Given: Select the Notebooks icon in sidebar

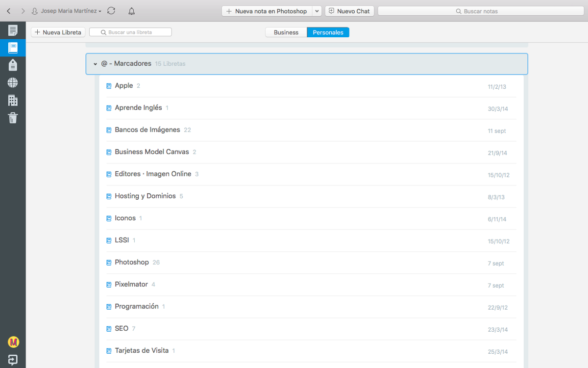Looking at the screenshot, I should tap(13, 48).
